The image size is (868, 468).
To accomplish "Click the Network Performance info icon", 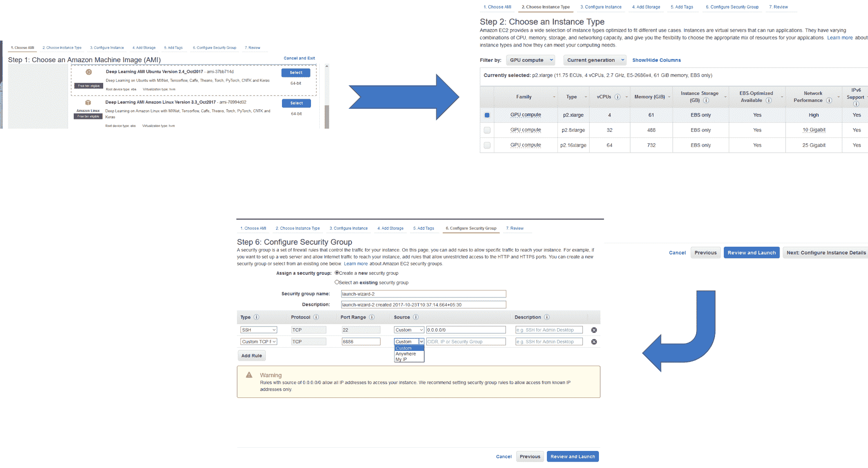I will pos(829,101).
